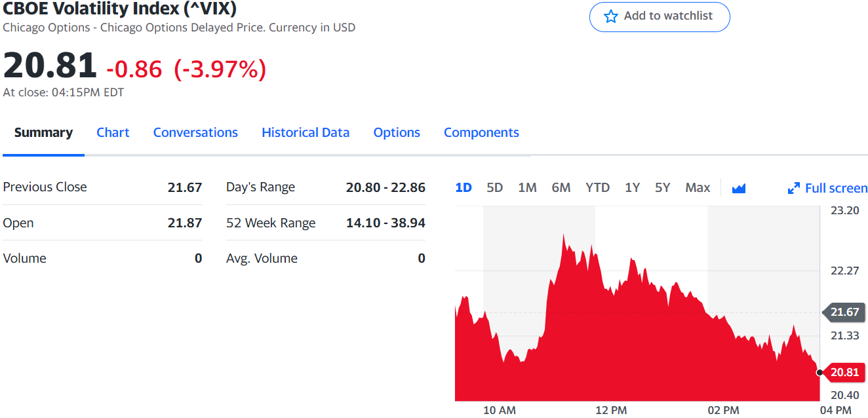Screen dimensions: 868x418
Task: Click the large 20.81 quote price
Action: click(50, 66)
